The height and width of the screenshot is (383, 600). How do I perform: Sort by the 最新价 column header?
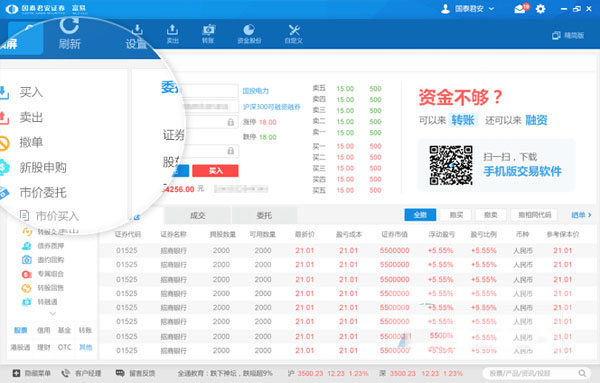coord(305,234)
